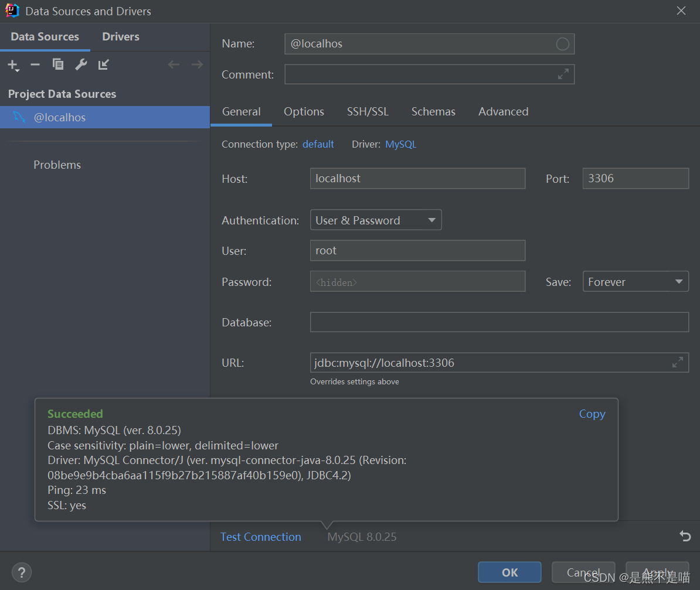Focus the User field showing root
700x590 pixels.
pyautogui.click(x=417, y=250)
